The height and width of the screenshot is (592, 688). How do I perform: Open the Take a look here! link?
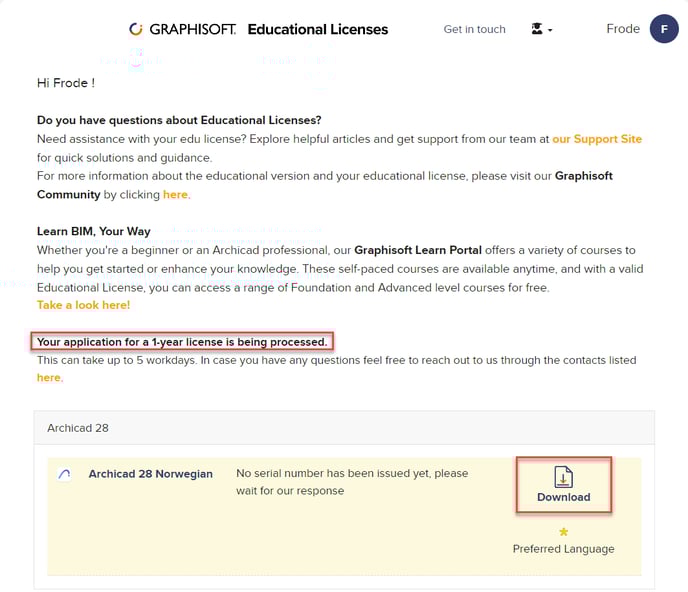[83, 305]
